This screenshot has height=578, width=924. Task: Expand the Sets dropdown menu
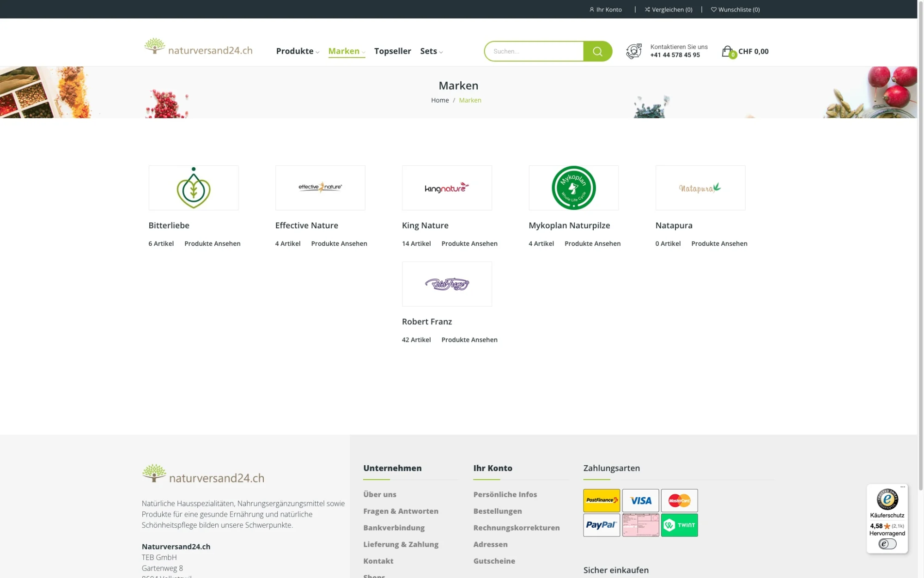(431, 51)
